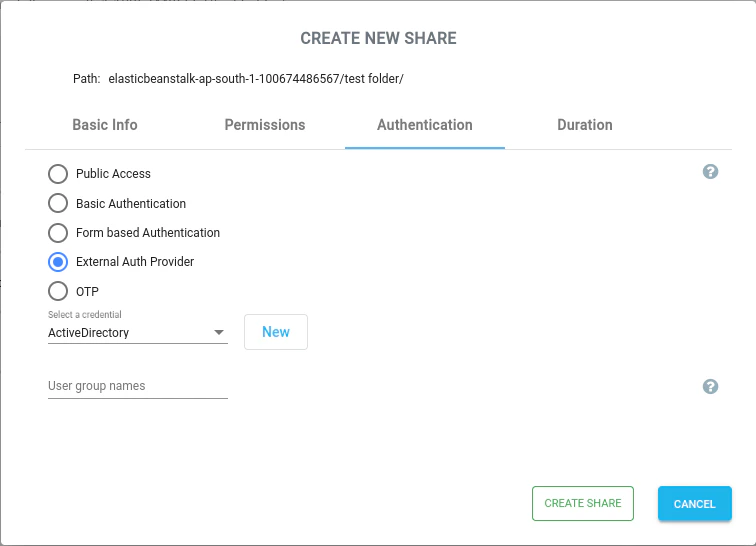Screen dimensions: 756x546
Task: Enable the OTP authentication option
Action: (58, 291)
